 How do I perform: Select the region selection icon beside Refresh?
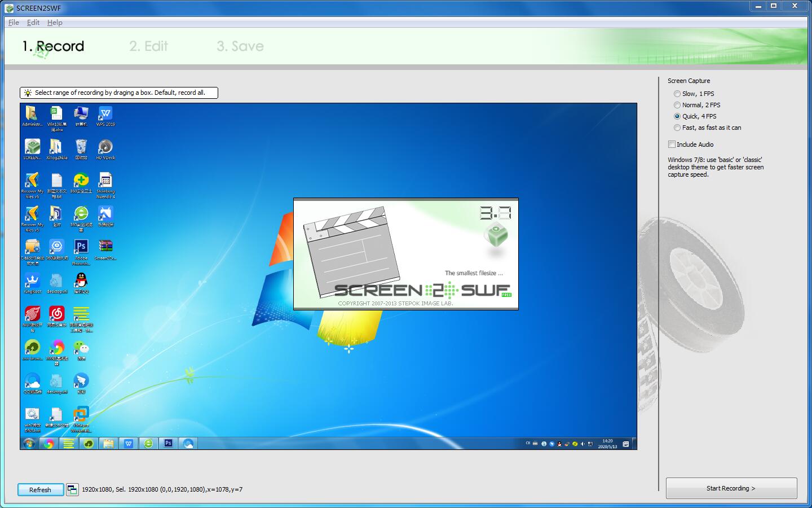pyautogui.click(x=72, y=489)
